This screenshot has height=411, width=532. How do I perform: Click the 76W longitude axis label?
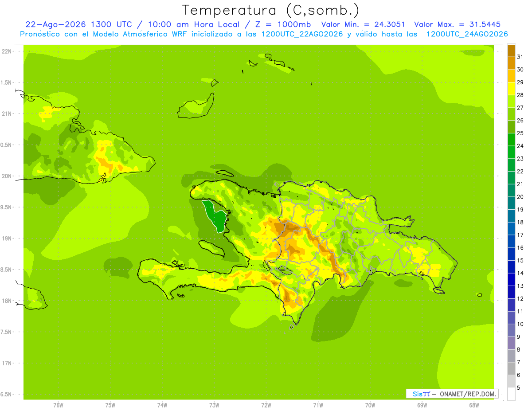point(58,405)
